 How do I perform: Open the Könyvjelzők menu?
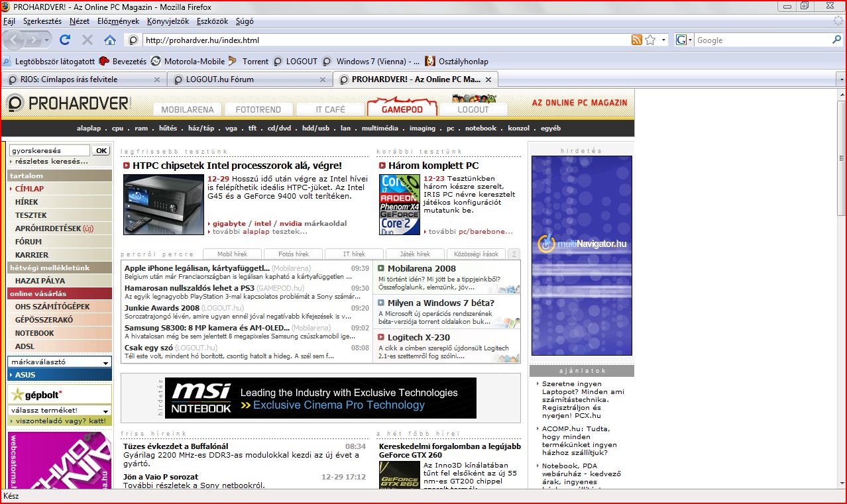[x=168, y=21]
